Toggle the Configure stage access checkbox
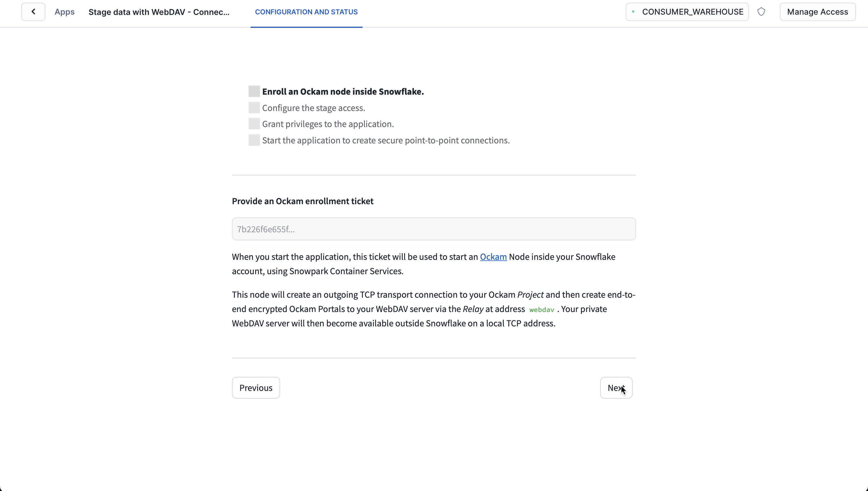The height and width of the screenshot is (491, 868). click(254, 108)
